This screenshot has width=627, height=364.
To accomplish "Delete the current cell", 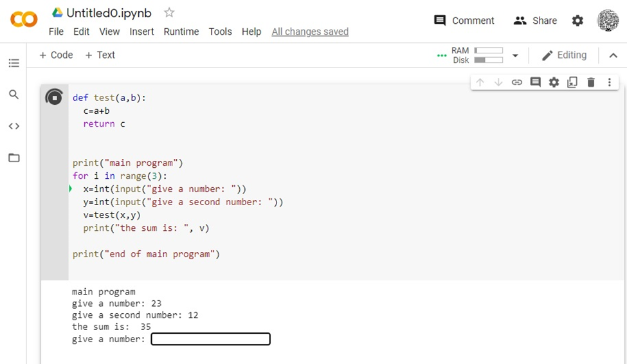I will coord(591,82).
